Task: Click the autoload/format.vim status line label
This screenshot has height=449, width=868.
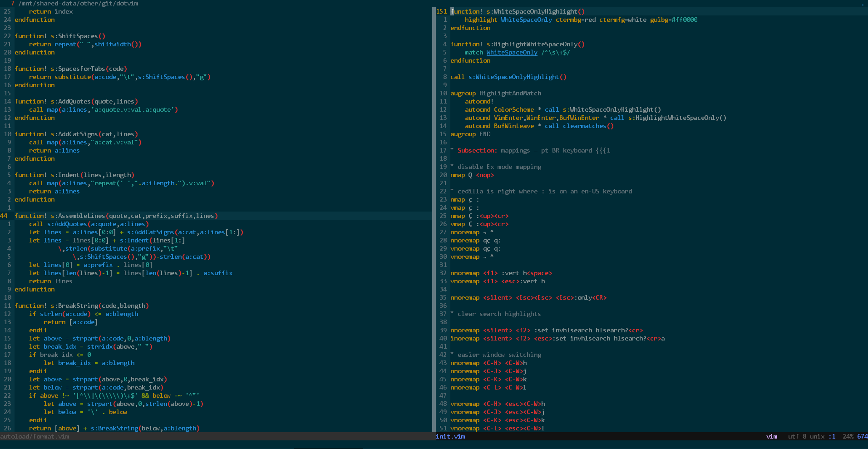Action: point(35,436)
